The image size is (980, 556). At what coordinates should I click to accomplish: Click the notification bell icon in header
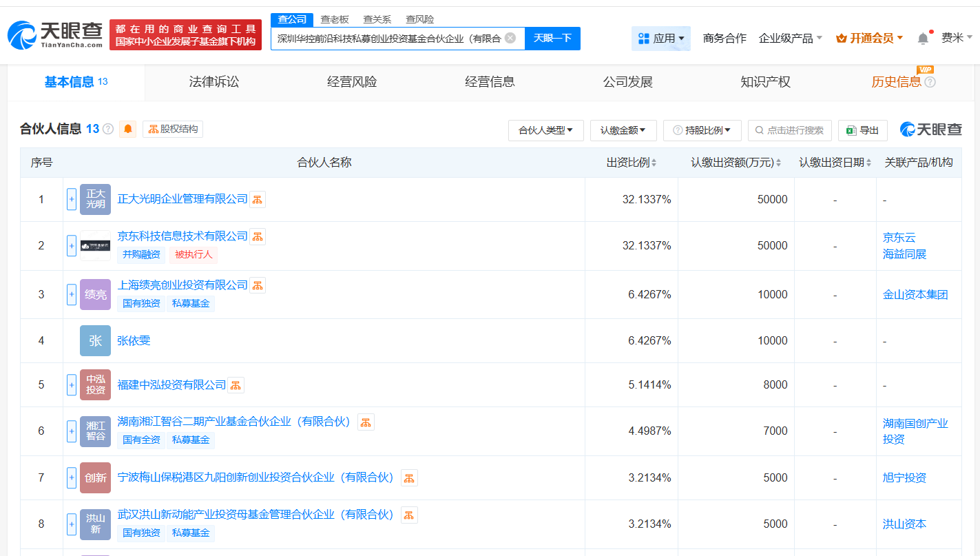[923, 39]
